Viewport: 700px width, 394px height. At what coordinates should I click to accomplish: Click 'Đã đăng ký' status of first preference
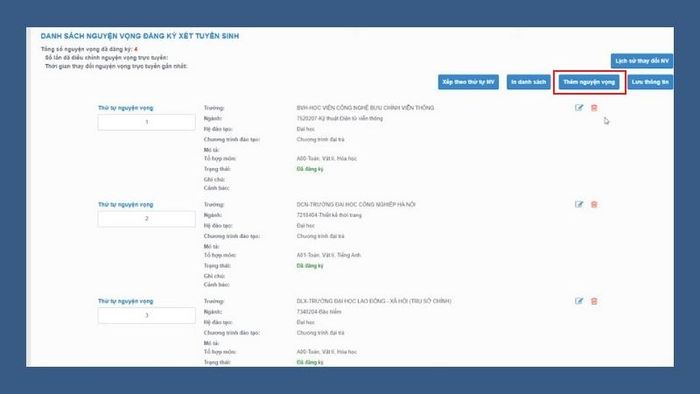tap(310, 169)
